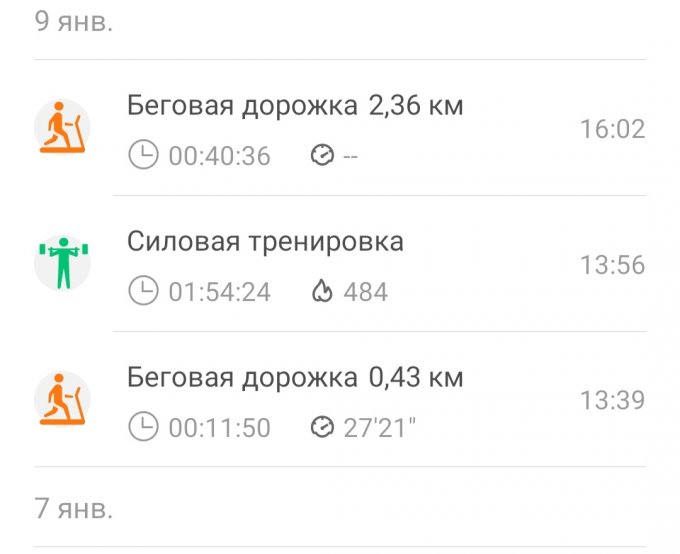The height and width of the screenshot is (554, 680).
Task: Click the clock icon beside 01:54:24
Action: 144,291
